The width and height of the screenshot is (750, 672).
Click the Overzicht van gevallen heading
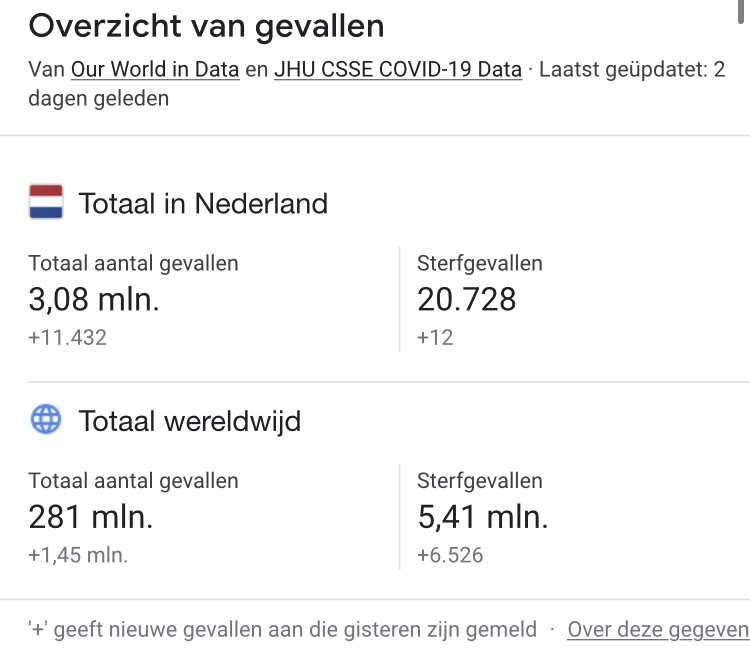pos(206,26)
